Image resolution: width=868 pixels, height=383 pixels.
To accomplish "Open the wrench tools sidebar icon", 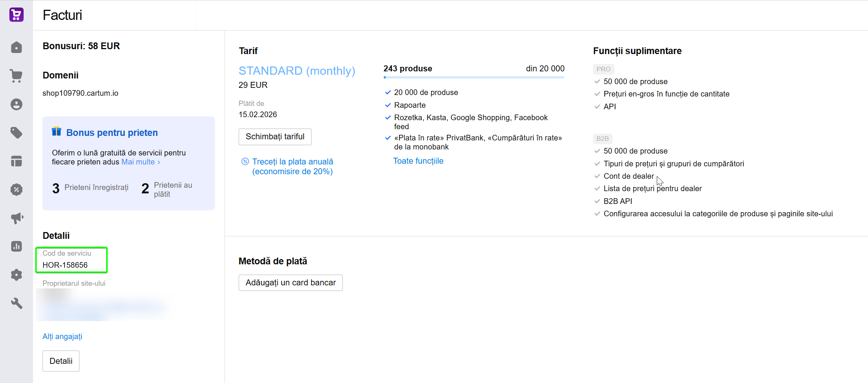I will tap(17, 303).
